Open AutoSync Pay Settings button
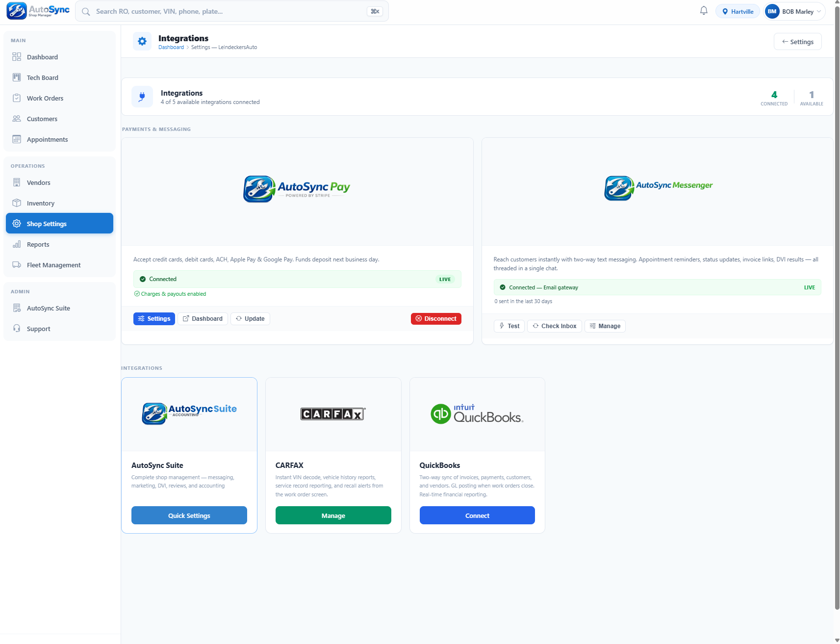The width and height of the screenshot is (840, 644). click(x=154, y=319)
